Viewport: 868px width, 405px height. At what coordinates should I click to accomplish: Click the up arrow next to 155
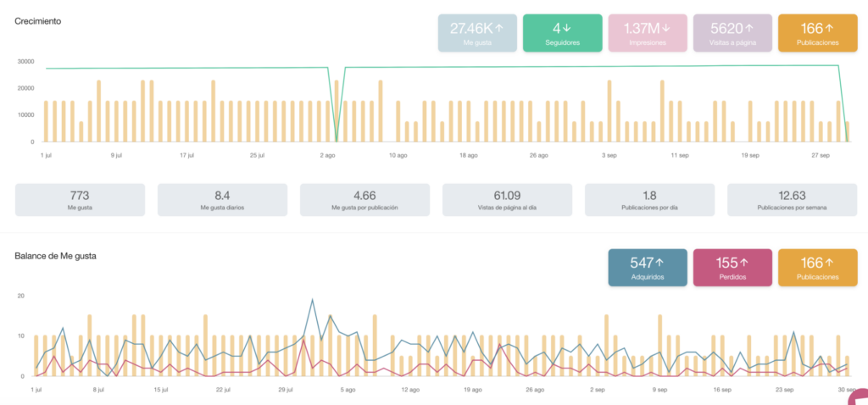point(744,263)
